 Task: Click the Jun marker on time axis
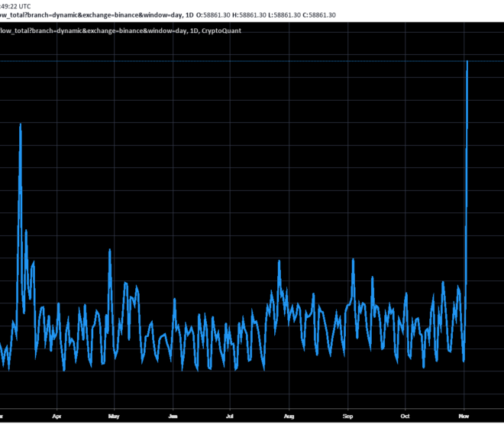click(x=173, y=417)
